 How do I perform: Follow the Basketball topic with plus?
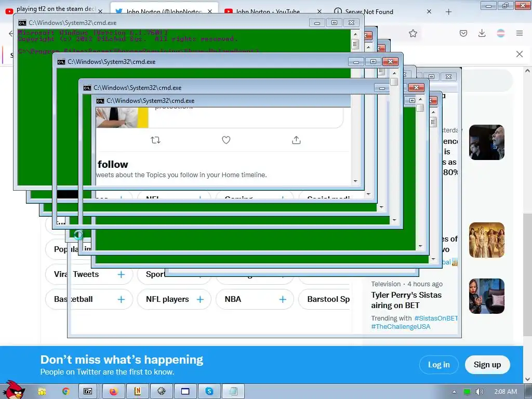[121, 299]
